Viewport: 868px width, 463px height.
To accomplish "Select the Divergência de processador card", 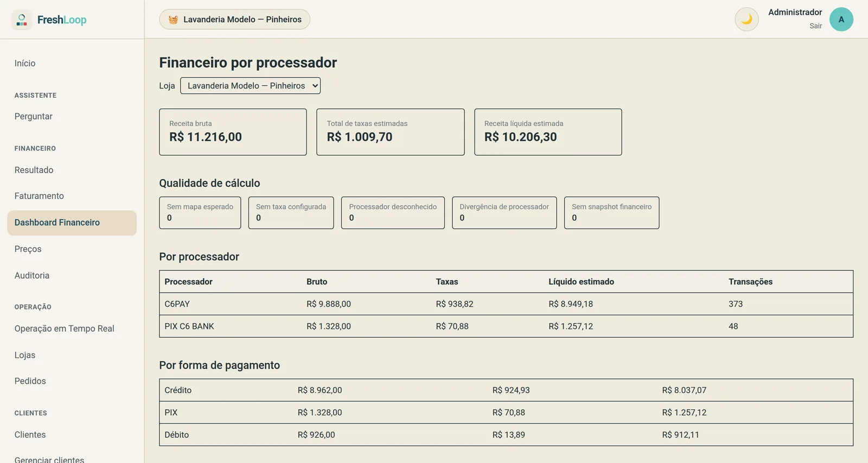I will [505, 213].
